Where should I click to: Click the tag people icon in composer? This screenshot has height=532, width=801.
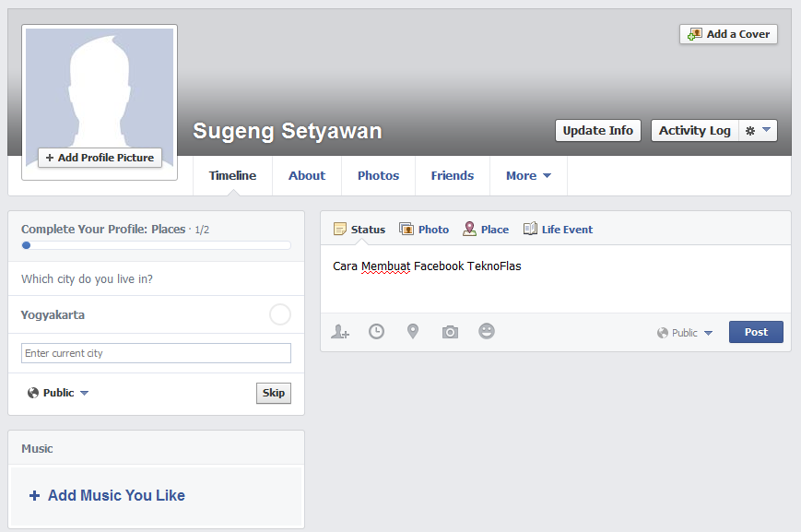(x=340, y=332)
